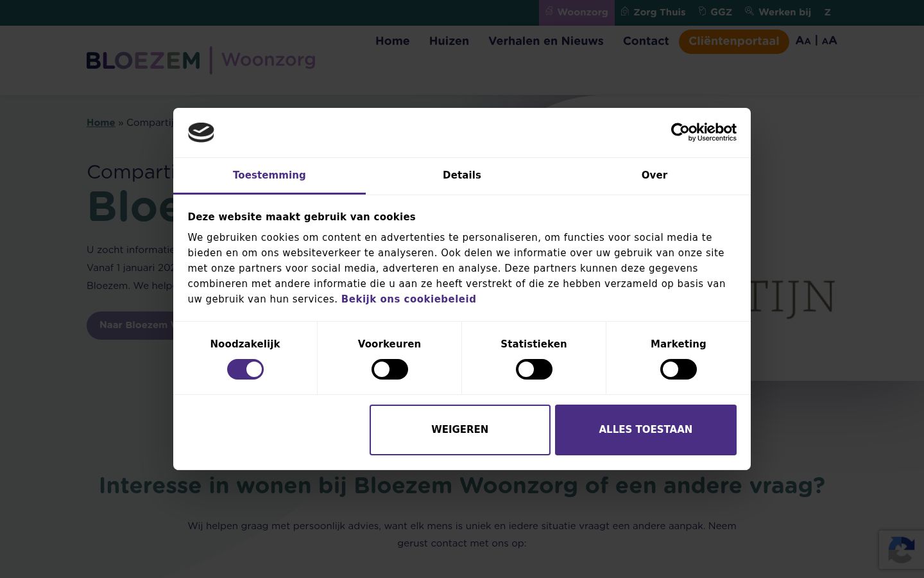This screenshot has height=578, width=924.
Task: Turn on the Marketing cookies switch
Action: [x=678, y=369]
